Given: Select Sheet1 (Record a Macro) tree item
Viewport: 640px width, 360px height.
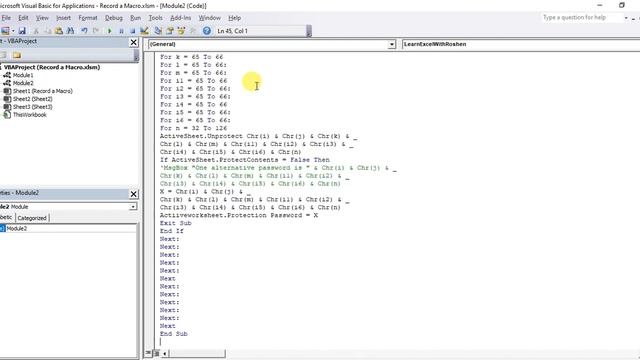Looking at the screenshot, I should tap(42, 91).
